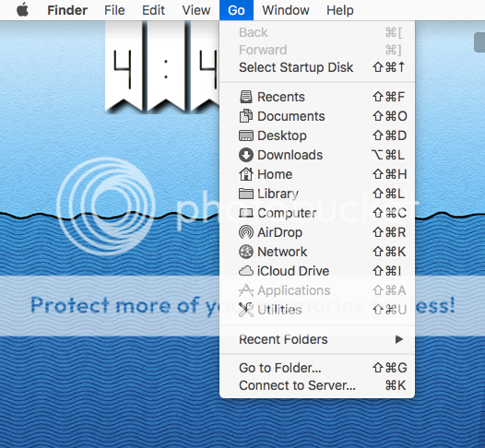485x448 pixels.
Task: Click the Documents pages icon
Action: tap(246, 116)
